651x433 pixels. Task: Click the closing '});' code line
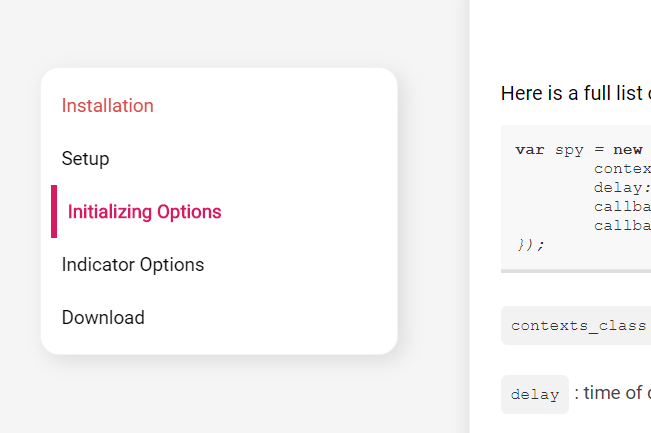click(x=531, y=245)
